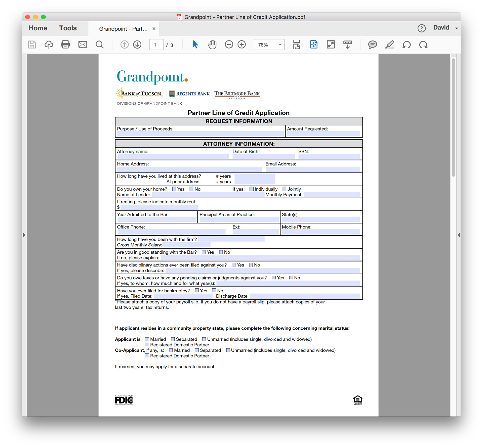Click the Purpose / Use of Proceeds field

pyautogui.click(x=200, y=134)
